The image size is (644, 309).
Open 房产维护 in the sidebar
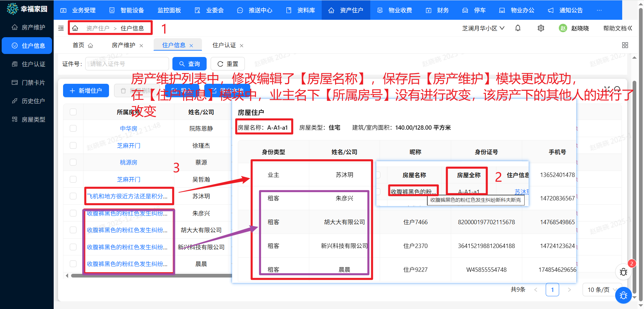pyautogui.click(x=27, y=27)
